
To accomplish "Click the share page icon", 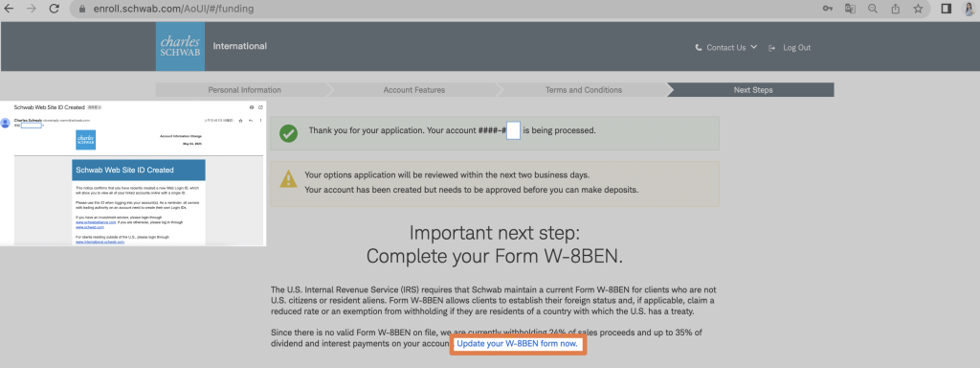I will (895, 9).
